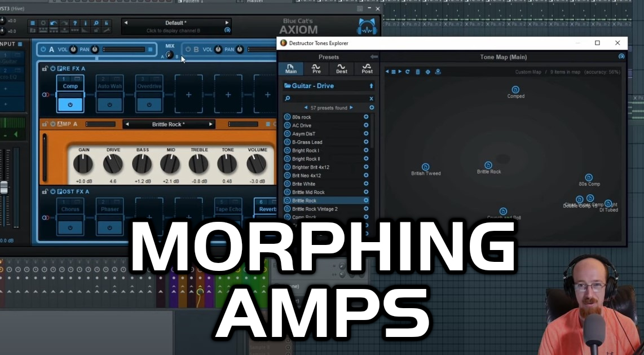Go to next Axiom preset arrow
The height and width of the screenshot is (355, 644).
tap(227, 23)
